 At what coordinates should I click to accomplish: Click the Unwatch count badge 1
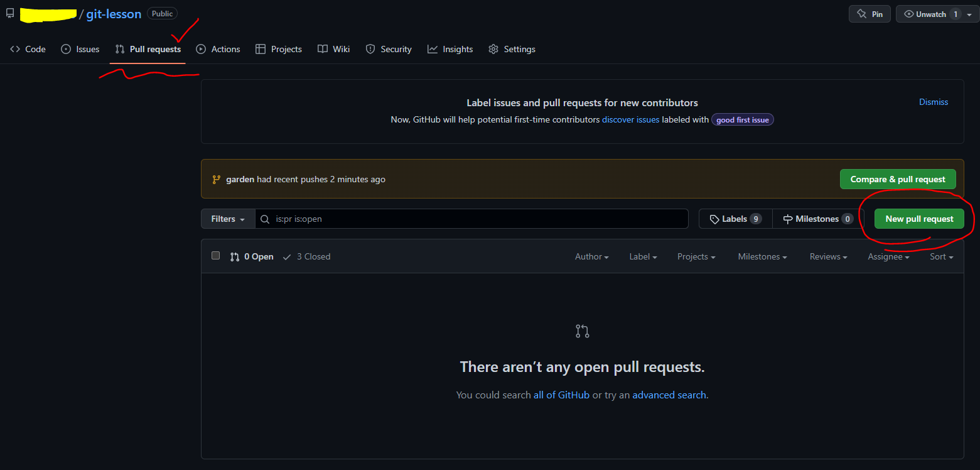956,14
